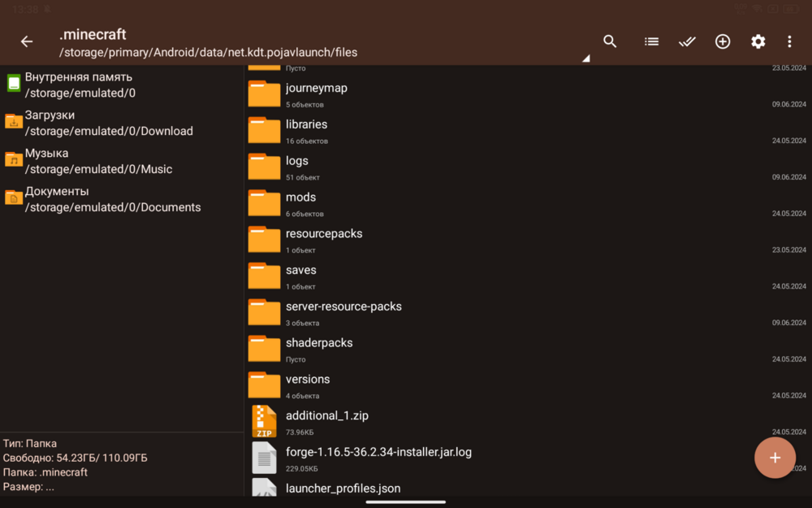Tap the path /storage/primary/Android/data/net.kdt.pojavlaunch/files
This screenshot has height=508, width=812.
tap(208, 52)
